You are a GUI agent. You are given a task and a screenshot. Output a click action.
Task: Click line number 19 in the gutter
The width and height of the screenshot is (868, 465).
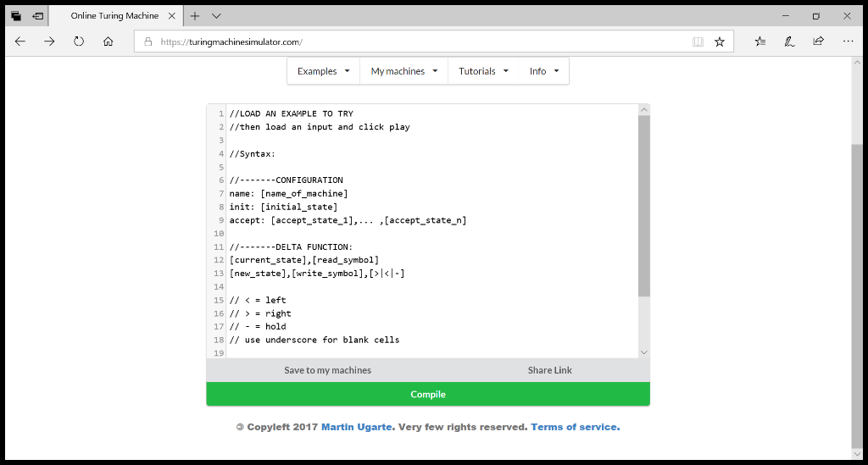click(219, 352)
